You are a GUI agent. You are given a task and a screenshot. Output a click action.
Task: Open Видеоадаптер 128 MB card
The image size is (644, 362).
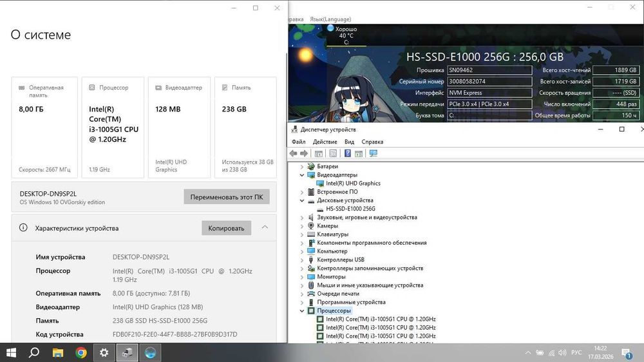click(x=179, y=128)
